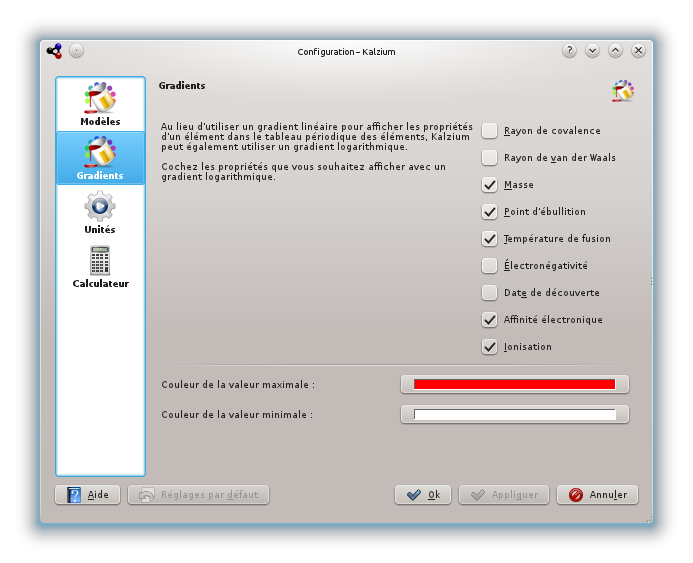Click the round pin button in title bar

(x=77, y=50)
